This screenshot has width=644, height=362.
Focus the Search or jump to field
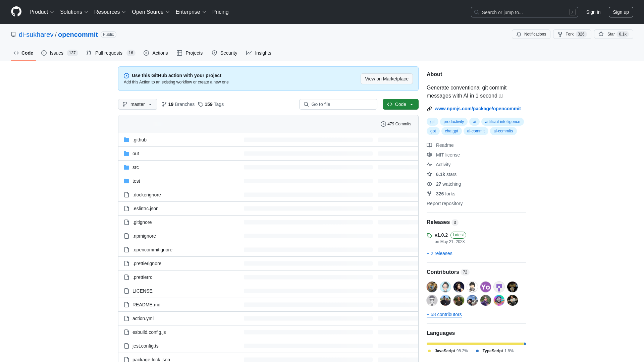pyautogui.click(x=525, y=12)
